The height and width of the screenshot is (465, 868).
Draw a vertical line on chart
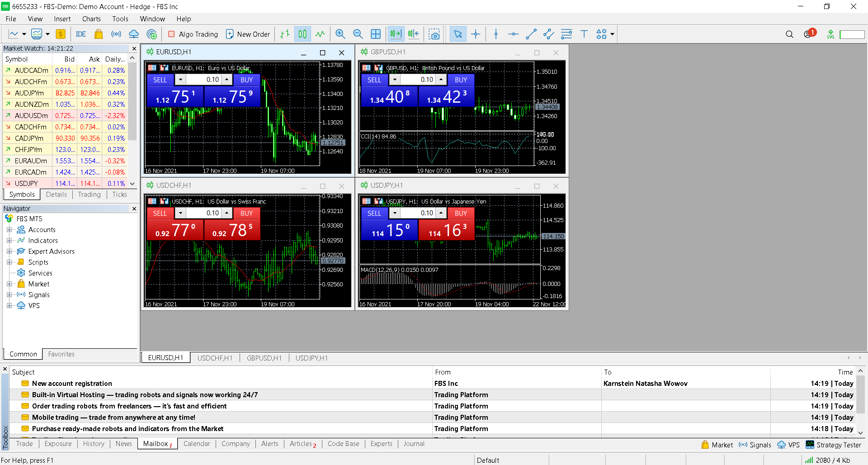point(496,34)
